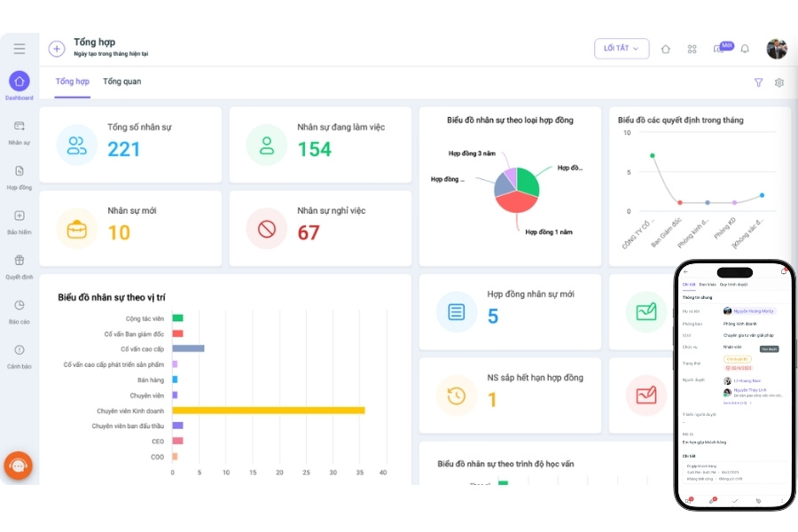Switch to the Tổng quan tab
The height and width of the screenshot is (532, 798).
(122, 82)
